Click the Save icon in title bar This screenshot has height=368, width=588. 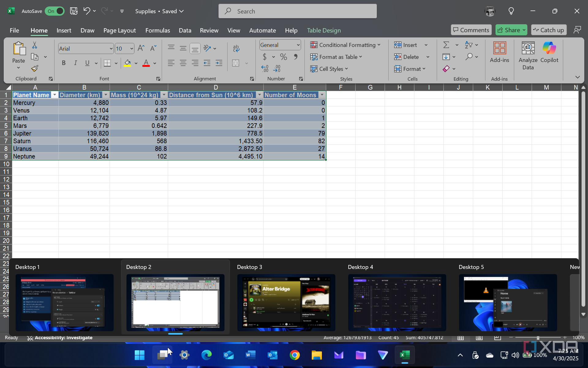coord(74,11)
